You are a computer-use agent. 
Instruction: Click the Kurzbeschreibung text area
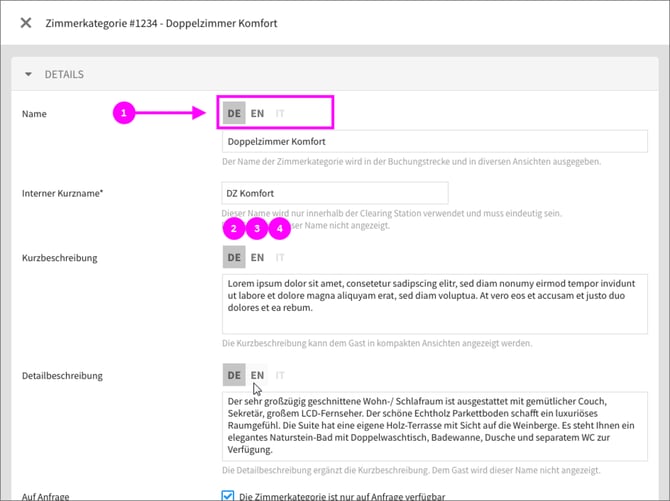[434, 304]
